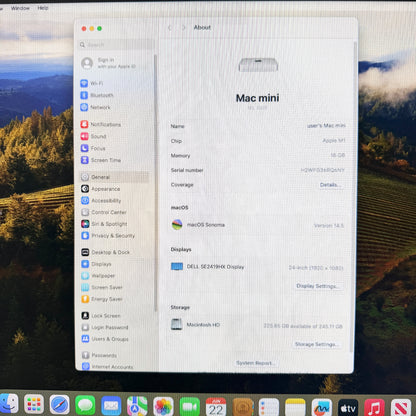
Task: Click the DELL display icon
Action: pyautogui.click(x=177, y=267)
